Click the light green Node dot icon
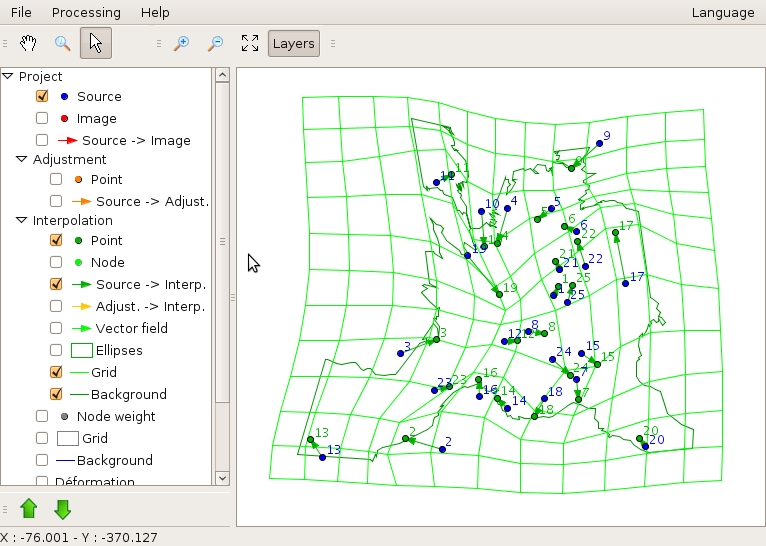Viewport: 766px width, 546px height. [78, 262]
